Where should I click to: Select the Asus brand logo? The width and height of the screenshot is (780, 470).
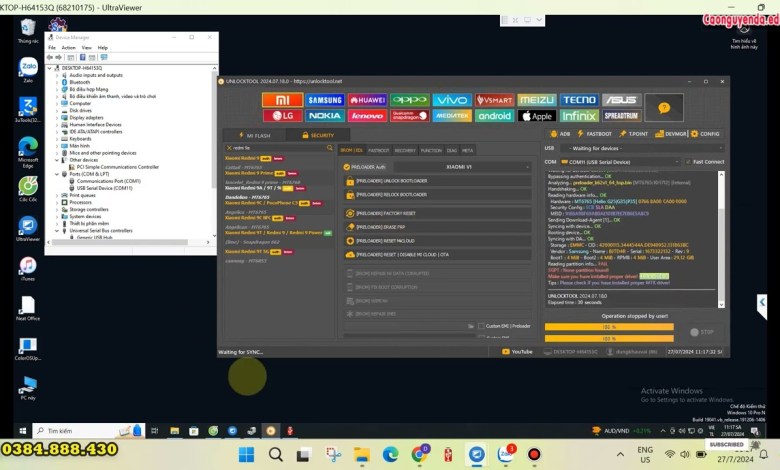(622, 100)
